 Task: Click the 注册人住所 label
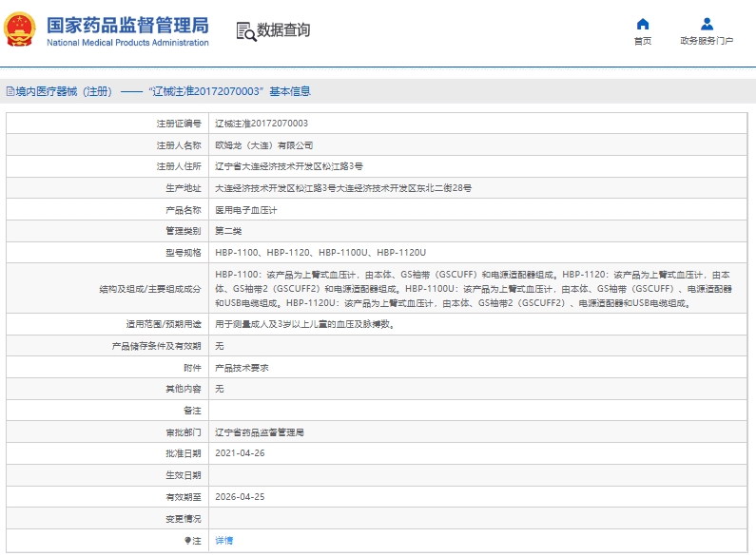pyautogui.click(x=179, y=166)
